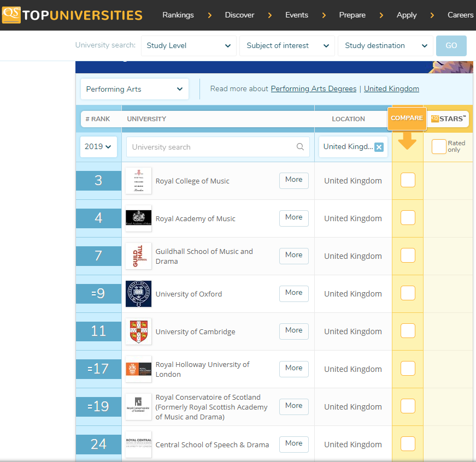
Task: Click More for Royal College of Music
Action: point(294,181)
